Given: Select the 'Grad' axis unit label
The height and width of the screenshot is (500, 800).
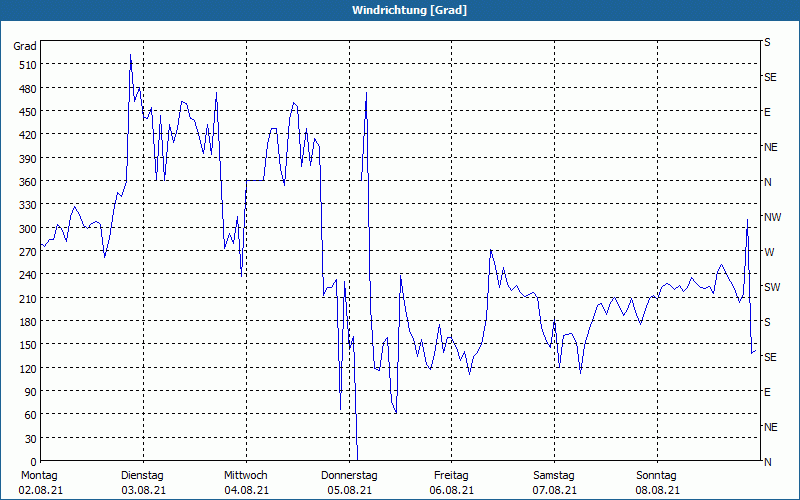Looking at the screenshot, I should pyautogui.click(x=25, y=46).
